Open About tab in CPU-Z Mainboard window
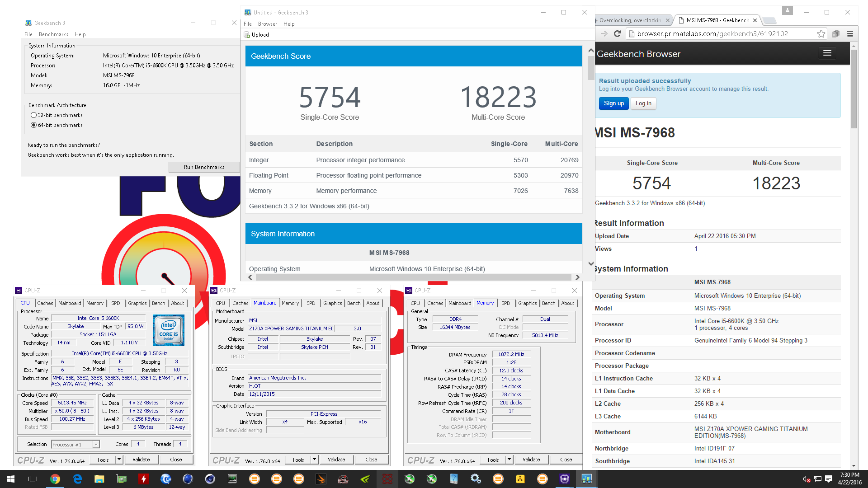 pos(373,303)
